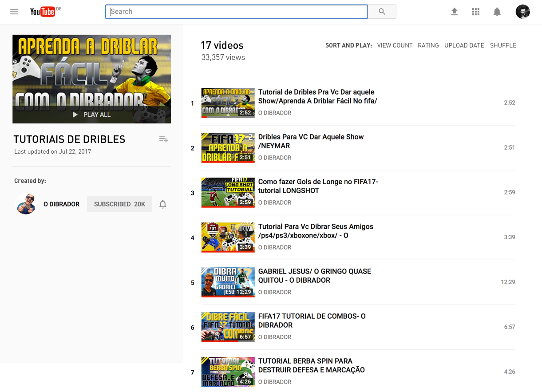Open thumbnail of FIFA17 TUTORIAL DE COMBOS

coord(228,327)
